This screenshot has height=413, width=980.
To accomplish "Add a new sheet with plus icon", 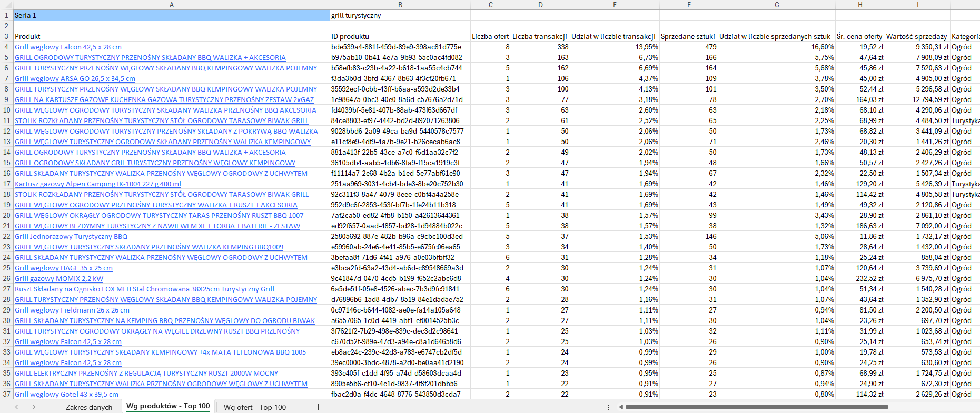I will (318, 407).
